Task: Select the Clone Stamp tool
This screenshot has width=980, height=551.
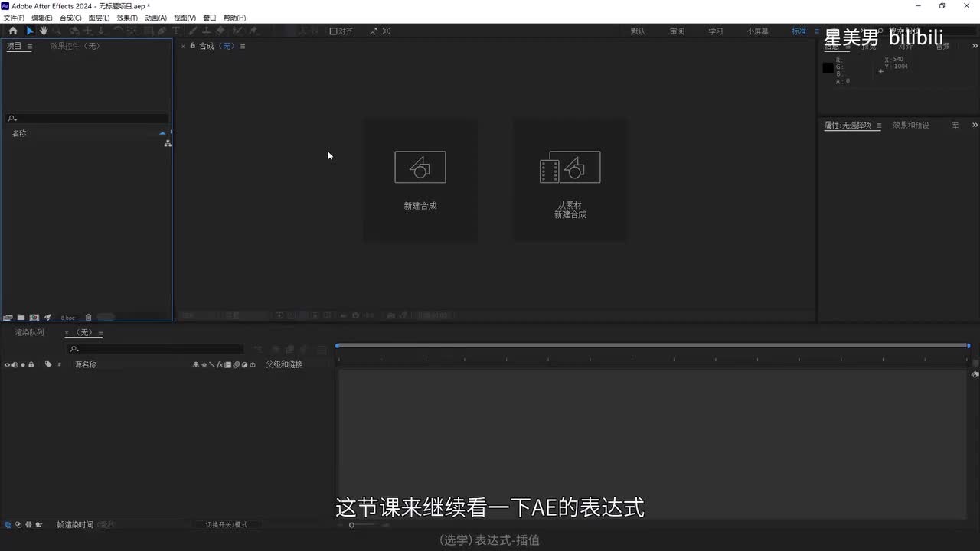Action: (206, 31)
